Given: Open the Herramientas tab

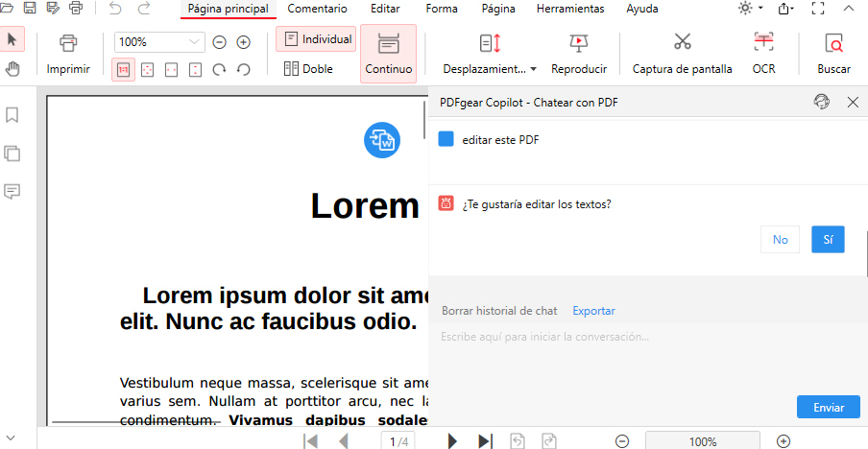Looking at the screenshot, I should (570, 9).
